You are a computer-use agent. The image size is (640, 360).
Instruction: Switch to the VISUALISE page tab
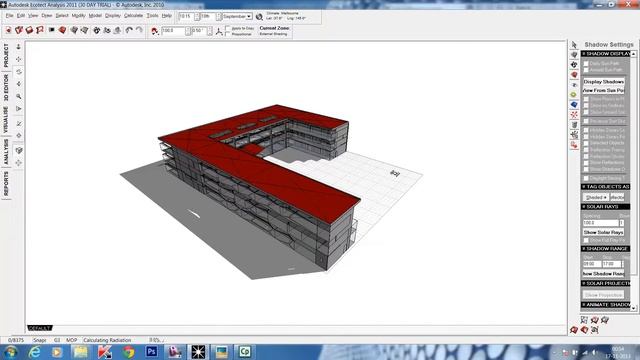[x=6, y=120]
